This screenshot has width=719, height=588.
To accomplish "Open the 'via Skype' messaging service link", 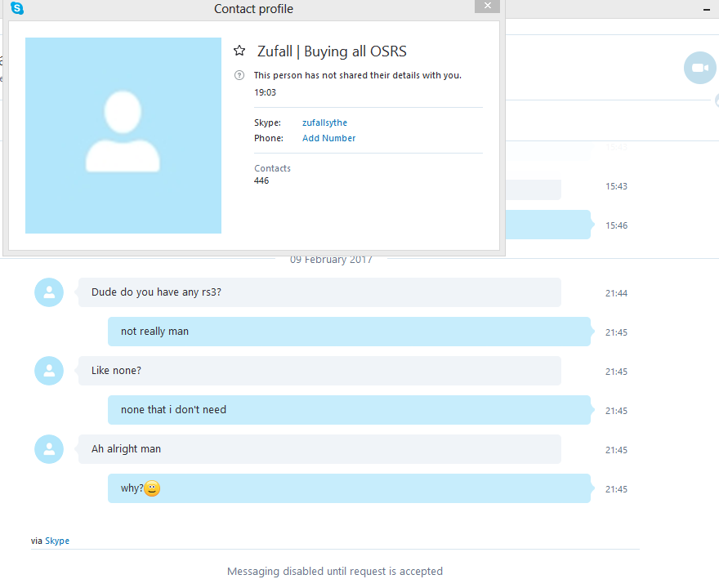I will tap(57, 541).
